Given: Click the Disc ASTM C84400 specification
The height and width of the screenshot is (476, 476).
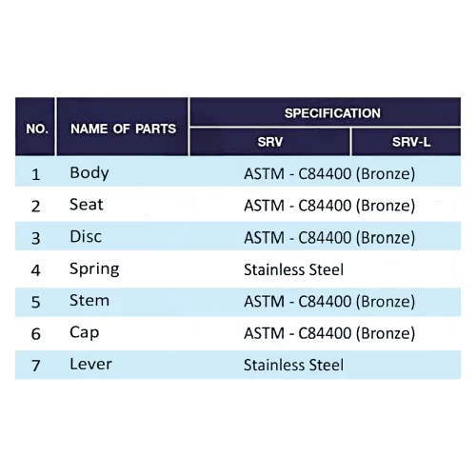Looking at the screenshot, I should (x=329, y=238).
